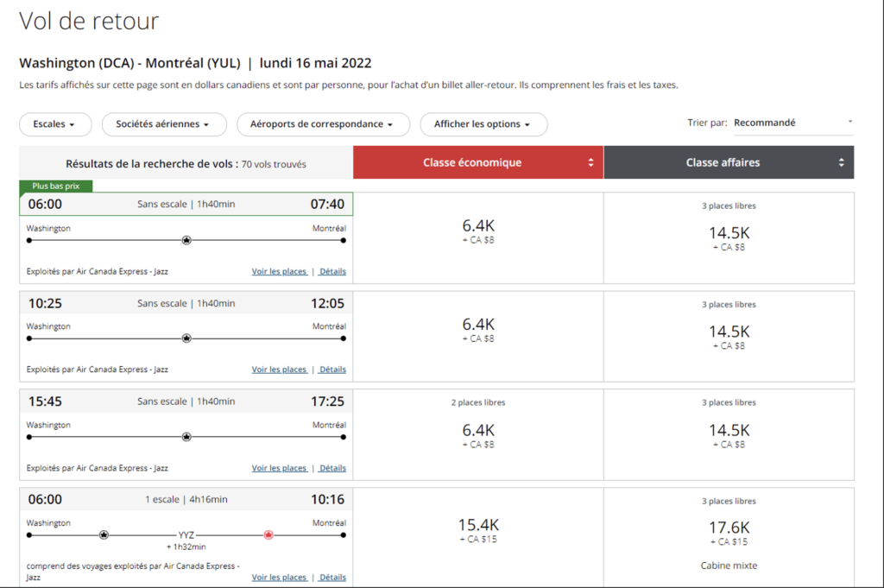The image size is (884, 588).
Task: Select 15.4K economy fare on YYZ connection
Action: click(478, 528)
